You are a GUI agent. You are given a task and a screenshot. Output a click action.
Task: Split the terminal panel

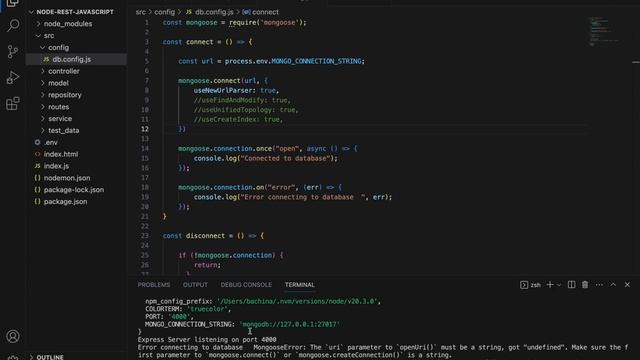571,284
